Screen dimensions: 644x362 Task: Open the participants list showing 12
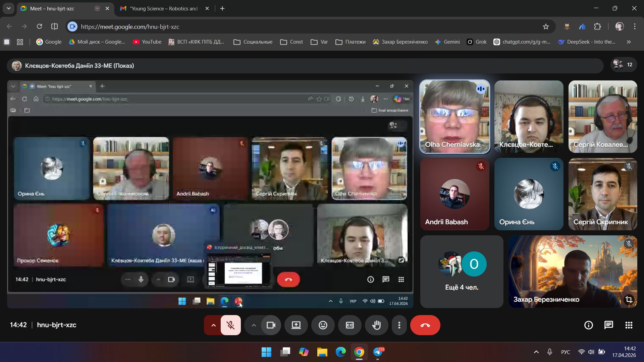623,65
